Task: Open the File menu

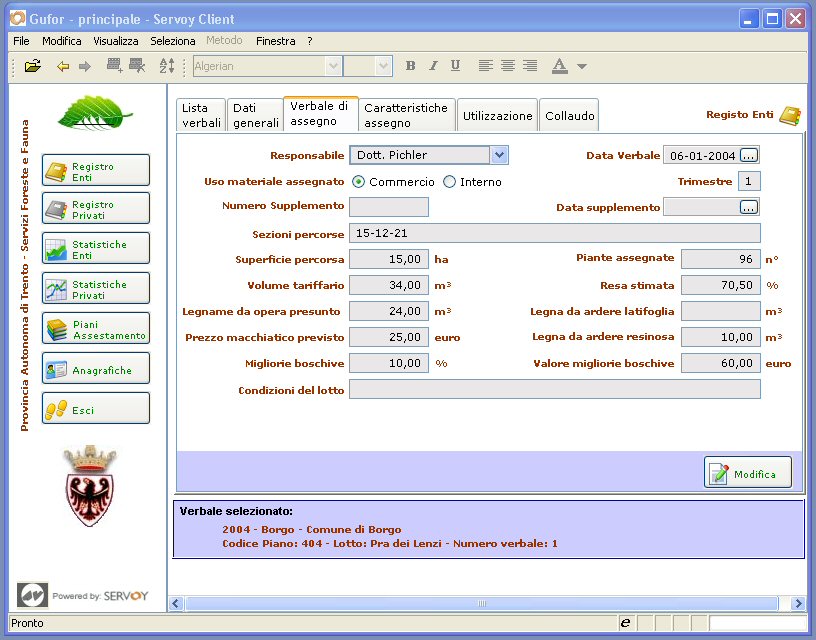Action: 21,41
